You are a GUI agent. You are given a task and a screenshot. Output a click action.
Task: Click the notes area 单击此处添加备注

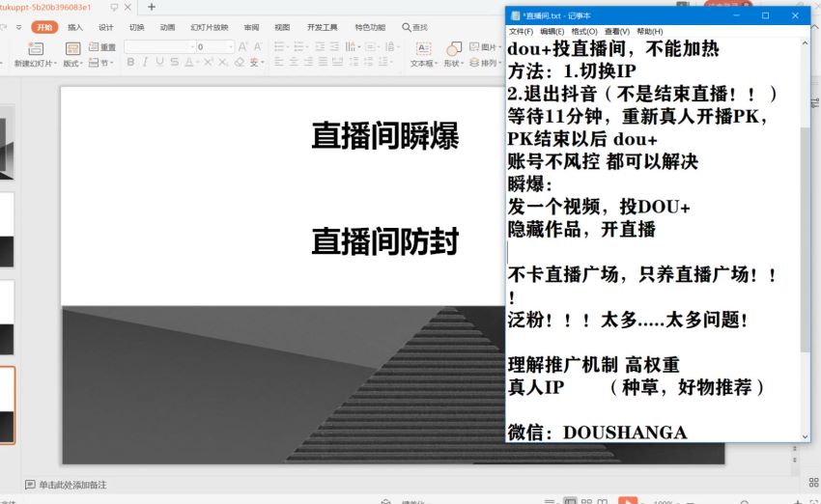coord(72,485)
